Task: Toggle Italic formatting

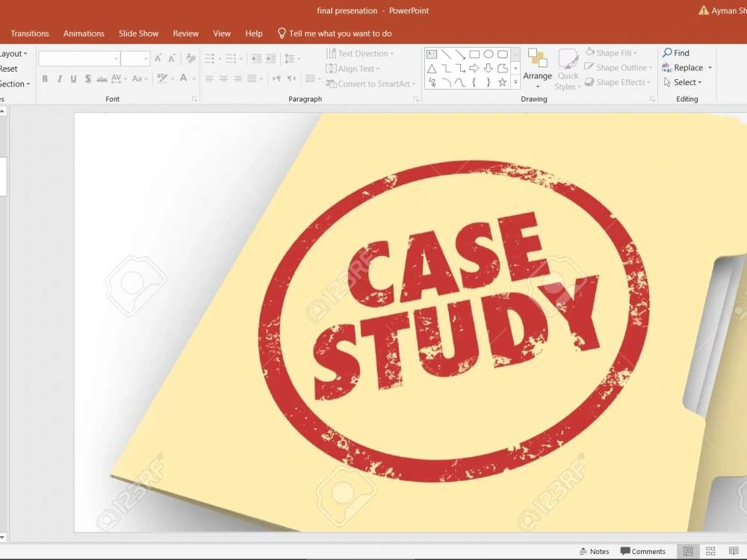Action: click(x=59, y=79)
